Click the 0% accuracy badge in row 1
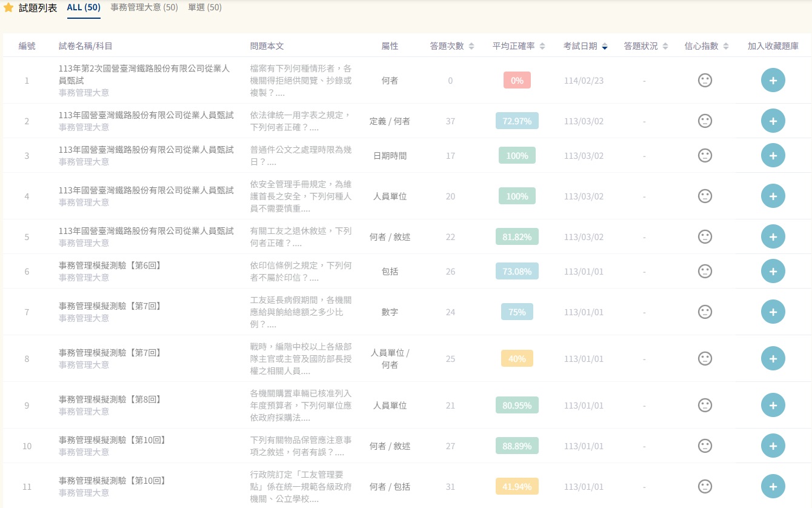812x508 pixels. [517, 80]
